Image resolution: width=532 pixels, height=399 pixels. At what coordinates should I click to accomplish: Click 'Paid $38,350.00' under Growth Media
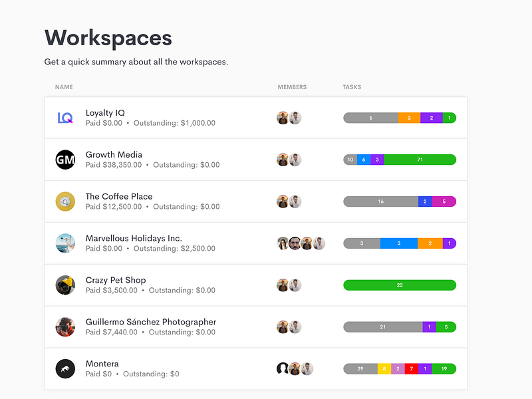(x=114, y=165)
